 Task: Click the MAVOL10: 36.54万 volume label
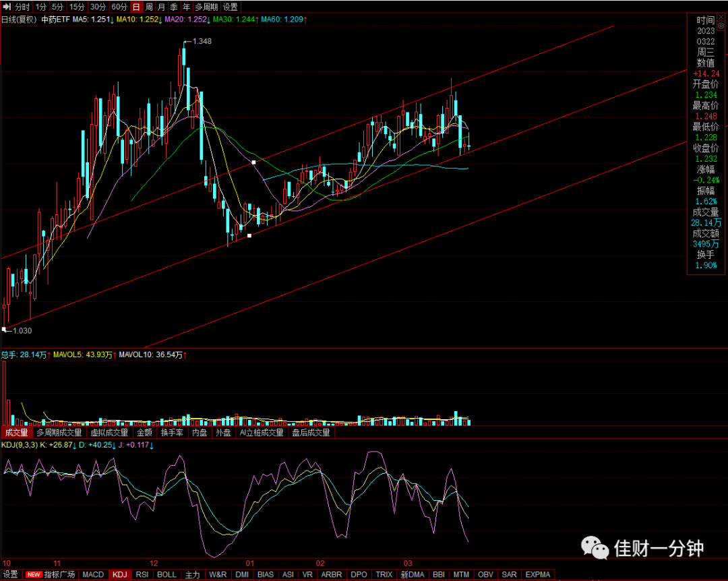point(153,355)
